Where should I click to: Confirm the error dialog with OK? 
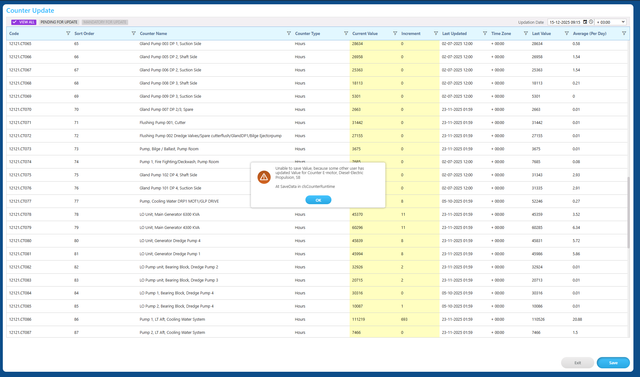click(318, 200)
